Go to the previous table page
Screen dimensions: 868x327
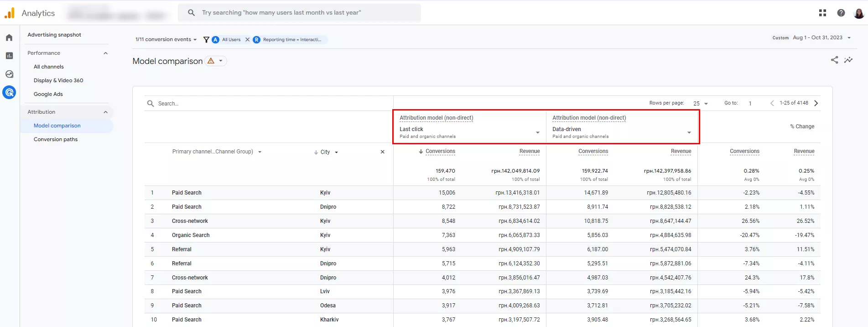pos(772,103)
